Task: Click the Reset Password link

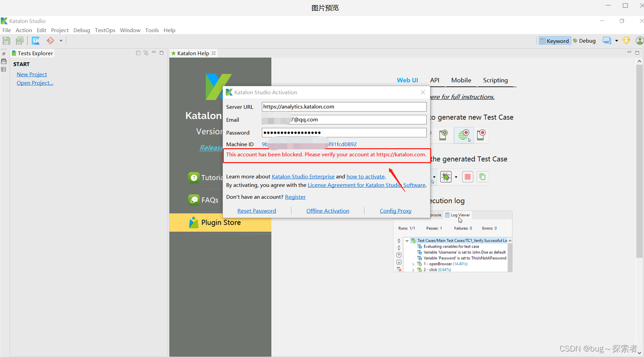Action: tap(257, 211)
